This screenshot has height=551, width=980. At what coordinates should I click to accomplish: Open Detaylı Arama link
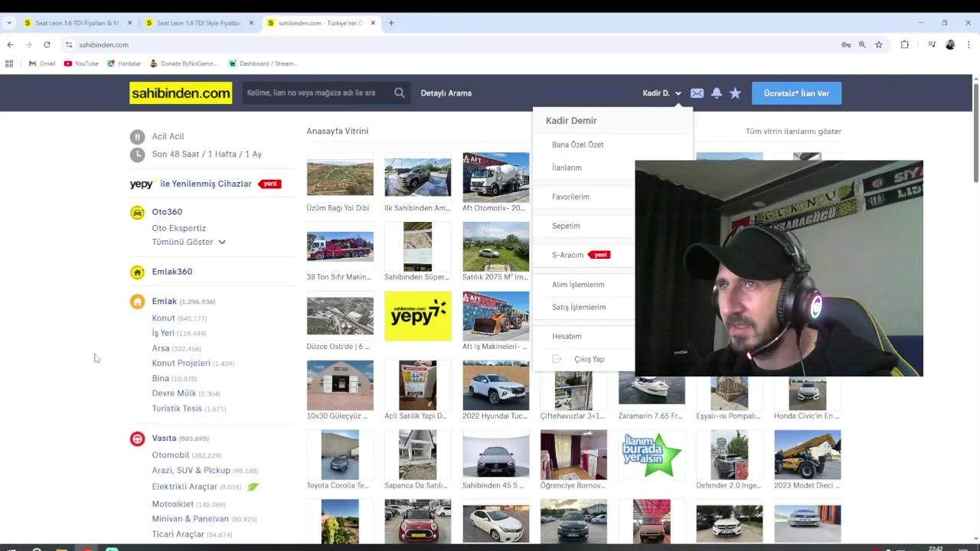[x=446, y=93]
